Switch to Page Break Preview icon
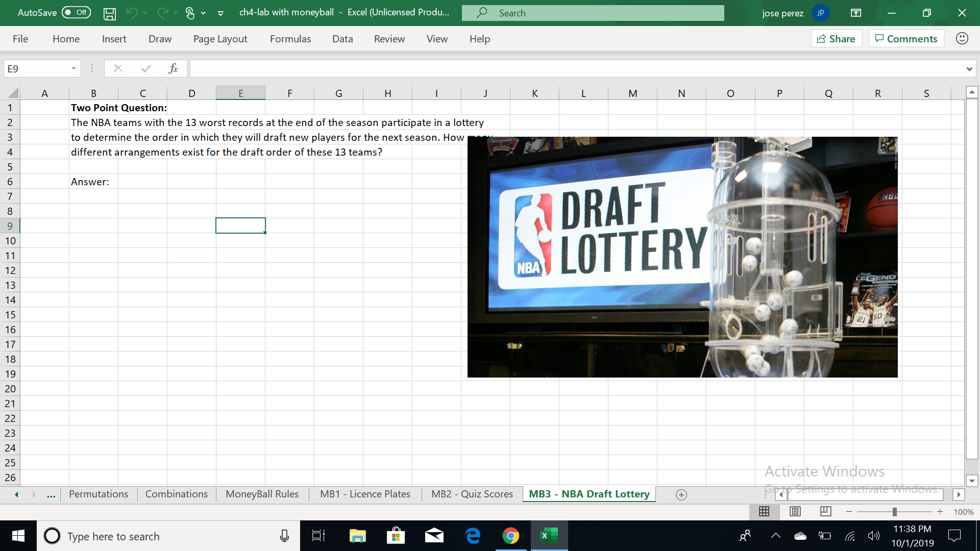Image resolution: width=980 pixels, height=551 pixels. pyautogui.click(x=825, y=511)
